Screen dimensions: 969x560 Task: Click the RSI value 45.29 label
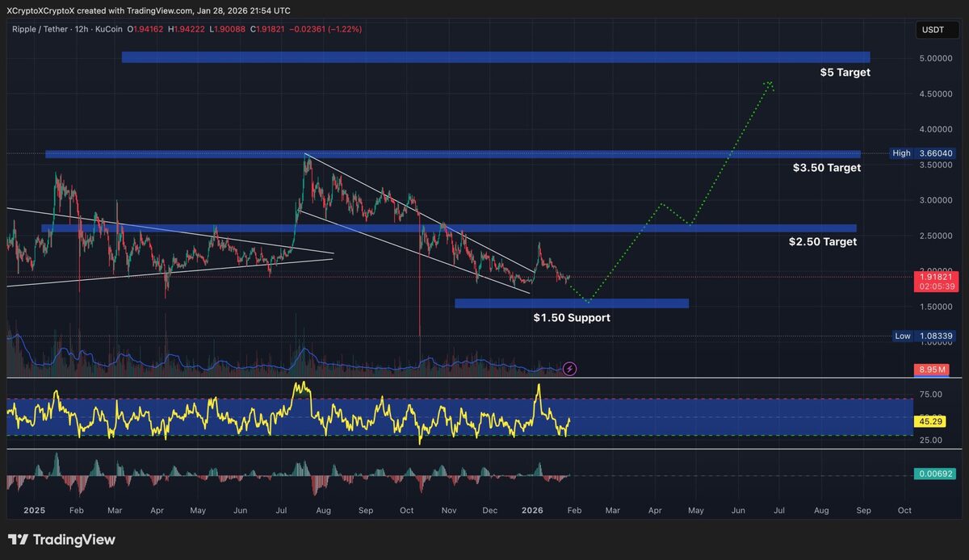coord(929,420)
